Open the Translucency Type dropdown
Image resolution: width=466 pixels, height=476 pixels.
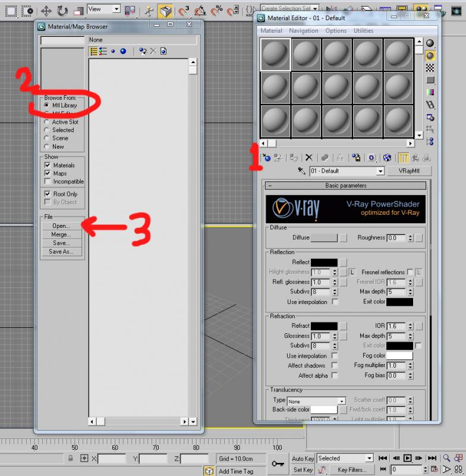point(342,401)
